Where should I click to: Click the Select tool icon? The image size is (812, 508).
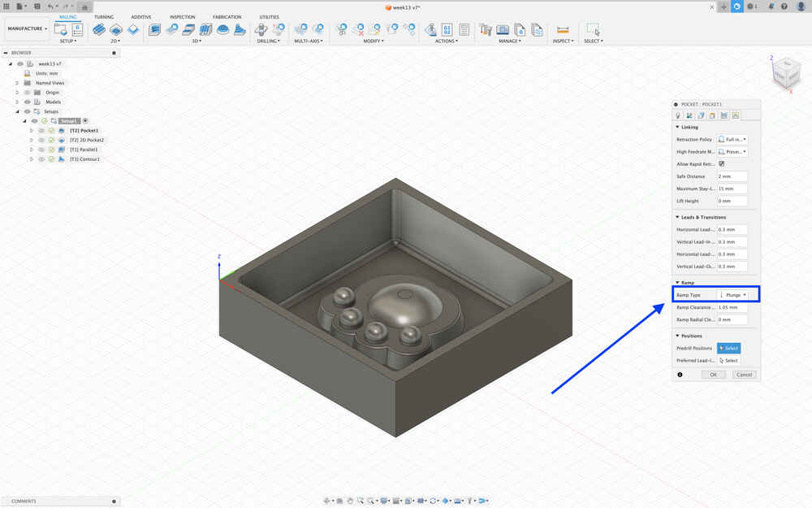[x=593, y=29]
